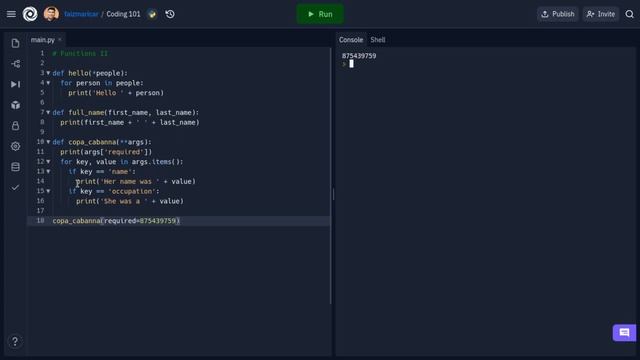Open the Debugger sidebar panel
This screenshot has height=360, width=640.
[x=16, y=84]
